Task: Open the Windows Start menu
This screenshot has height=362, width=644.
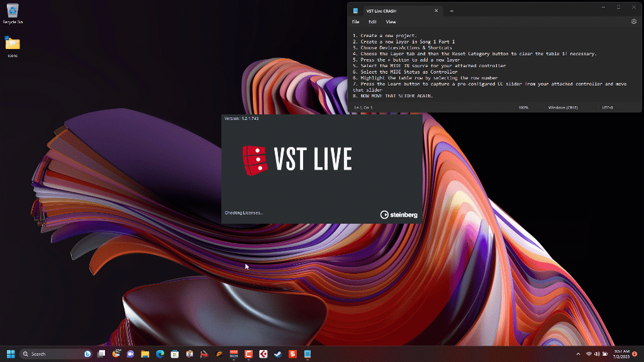Action: [x=11, y=354]
